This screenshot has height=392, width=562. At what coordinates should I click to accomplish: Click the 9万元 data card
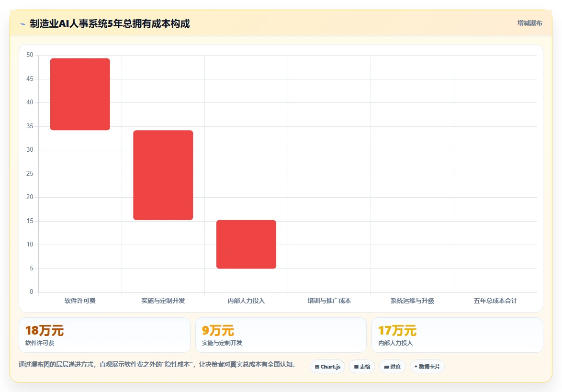(x=281, y=335)
